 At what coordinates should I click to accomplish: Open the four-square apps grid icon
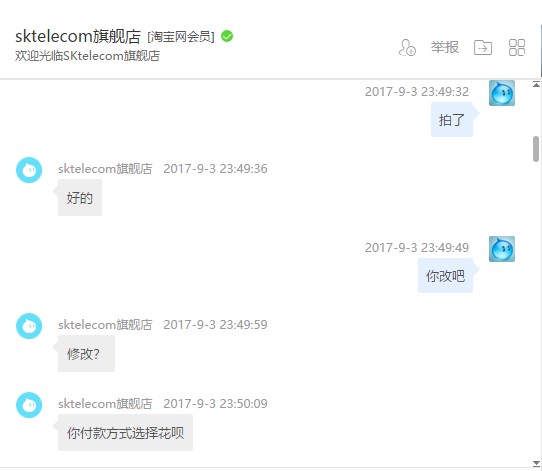(x=517, y=47)
